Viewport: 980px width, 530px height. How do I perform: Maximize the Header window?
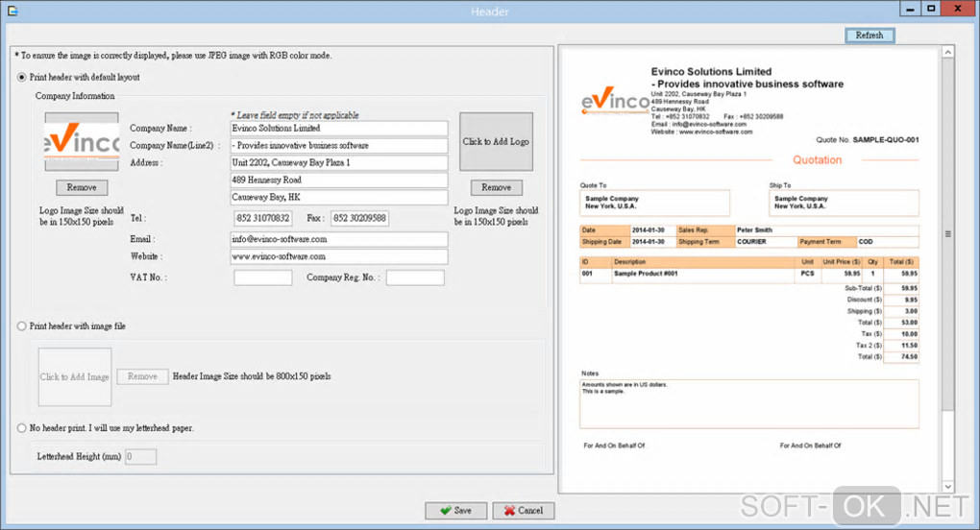(x=931, y=9)
